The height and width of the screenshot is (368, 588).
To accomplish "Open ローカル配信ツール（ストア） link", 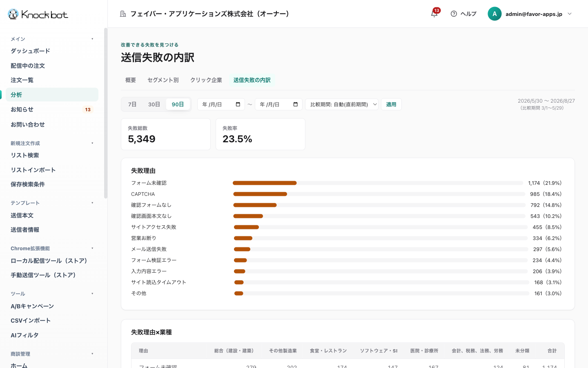I will 52,261.
